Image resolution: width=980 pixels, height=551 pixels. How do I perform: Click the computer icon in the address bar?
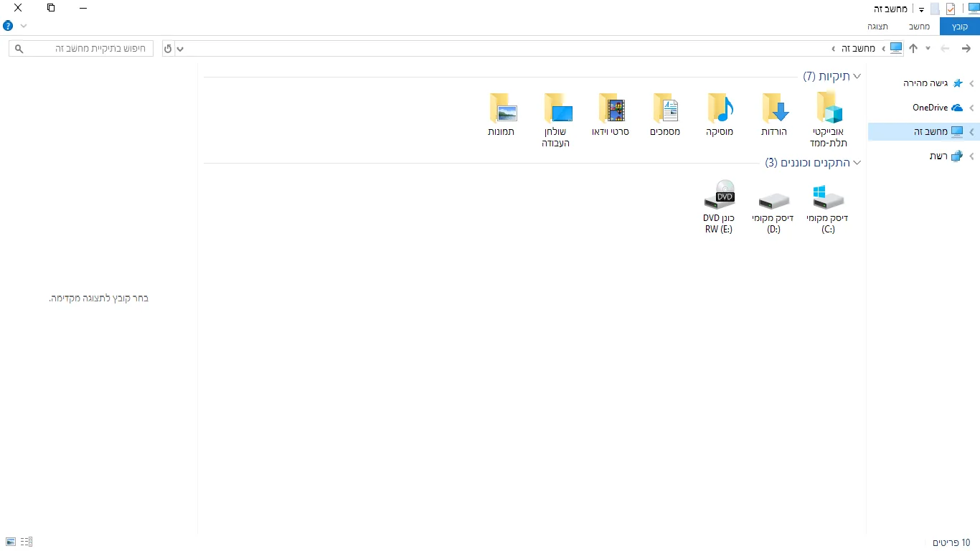pyautogui.click(x=896, y=48)
